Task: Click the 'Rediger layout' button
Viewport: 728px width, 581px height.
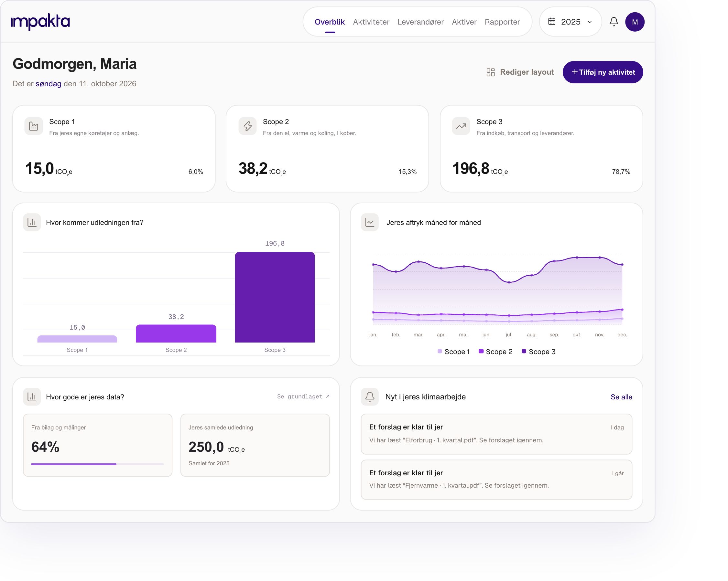Action: click(520, 72)
